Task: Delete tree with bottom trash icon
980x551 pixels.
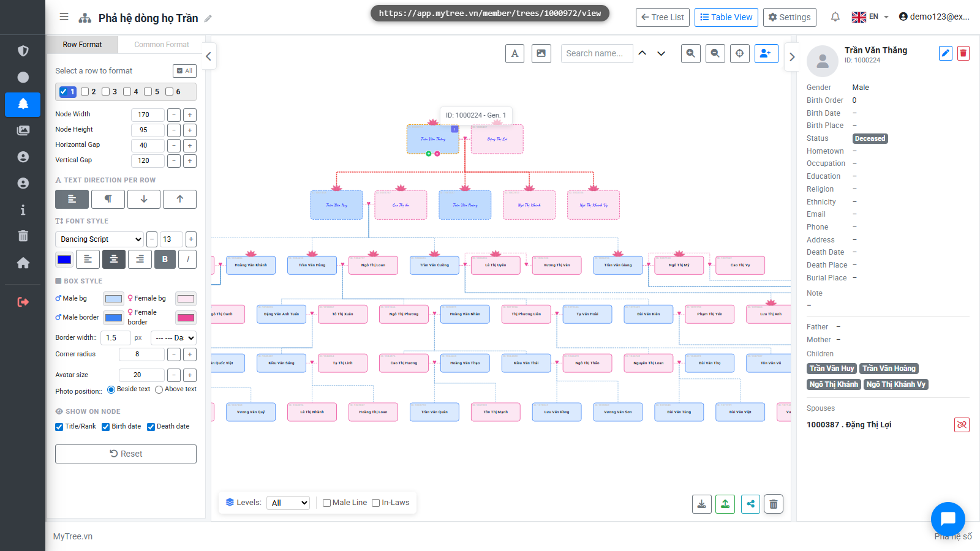Action: pos(774,504)
